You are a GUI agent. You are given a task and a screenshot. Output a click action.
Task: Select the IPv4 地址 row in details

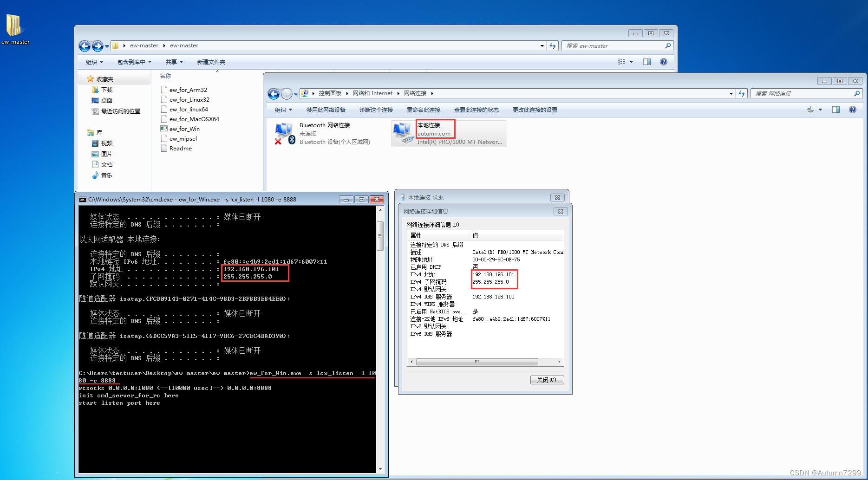click(x=485, y=274)
